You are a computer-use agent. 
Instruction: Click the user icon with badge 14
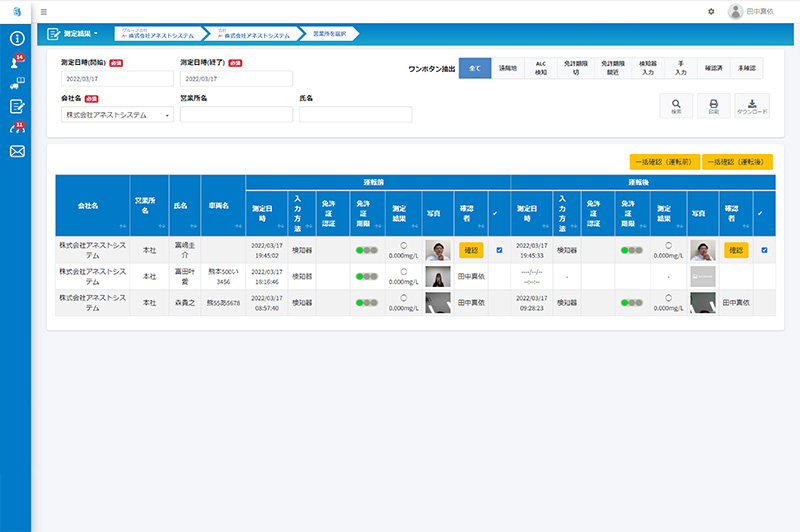point(16,62)
